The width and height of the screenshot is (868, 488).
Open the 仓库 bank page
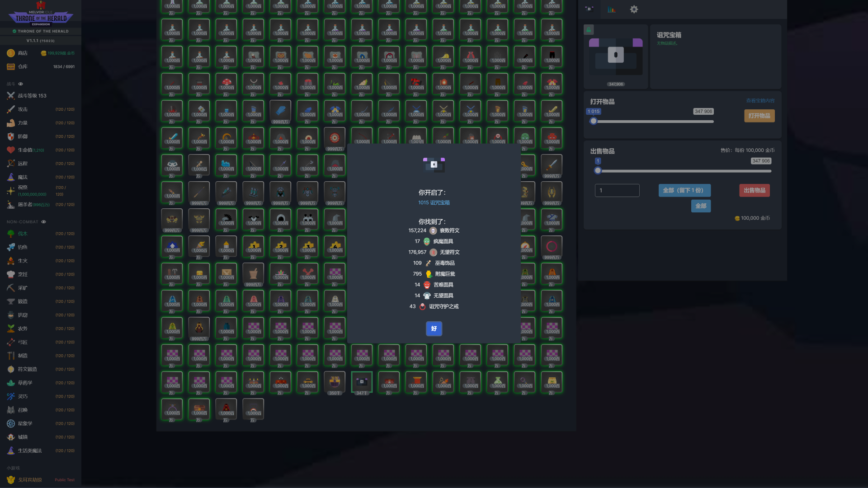point(41,66)
